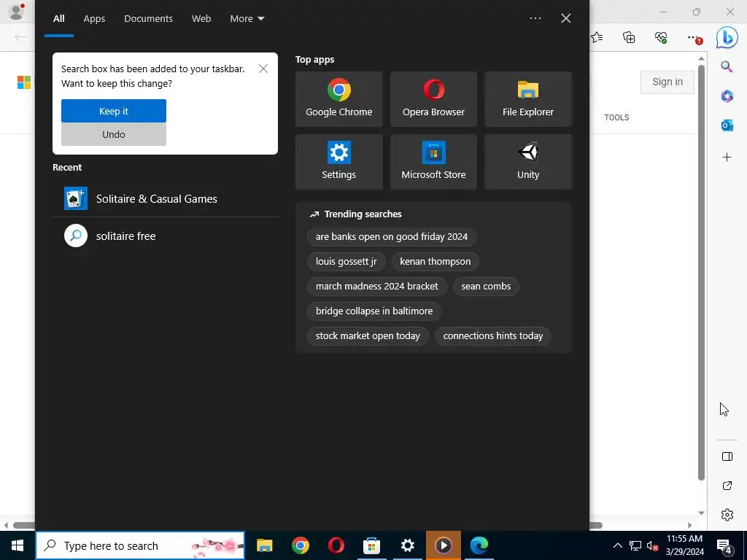Image resolution: width=747 pixels, height=560 pixels.
Task: Open Edge sidebar settings gear
Action: click(727, 515)
